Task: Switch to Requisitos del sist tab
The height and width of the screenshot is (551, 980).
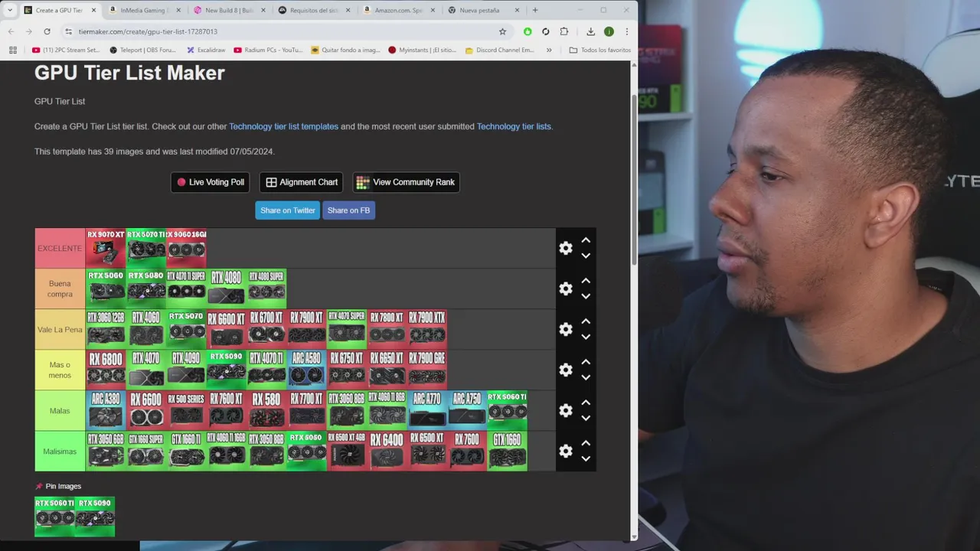Action: [313, 10]
